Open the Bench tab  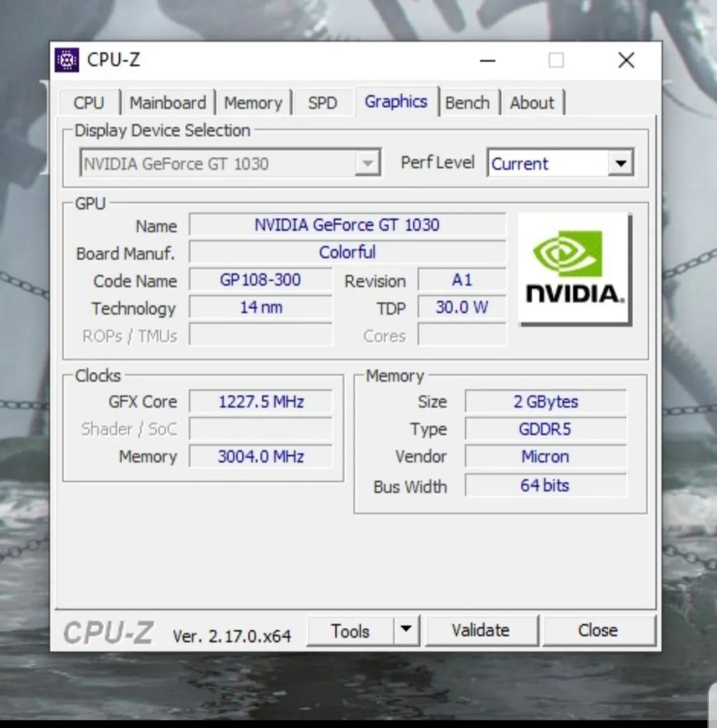pyautogui.click(x=467, y=103)
